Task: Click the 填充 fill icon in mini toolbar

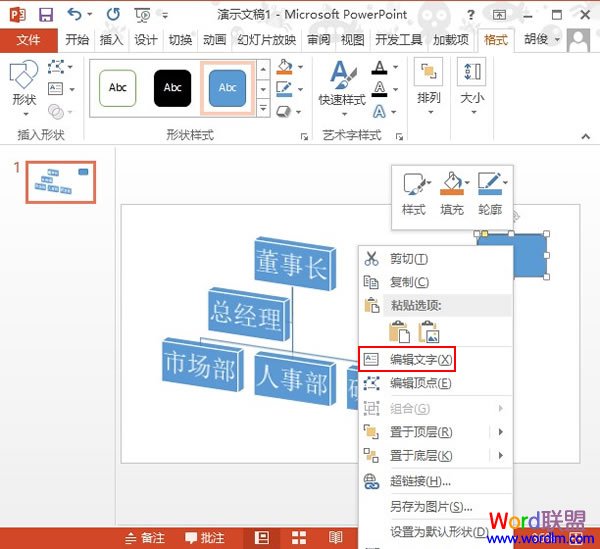Action: click(452, 194)
